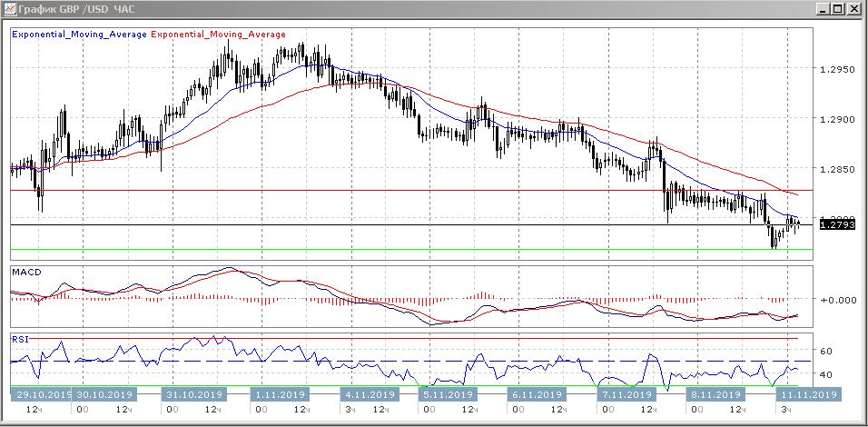This screenshot has width=868, height=427.
Task: Click the blue Exponential_Moving_Average legend label
Action: [79, 35]
